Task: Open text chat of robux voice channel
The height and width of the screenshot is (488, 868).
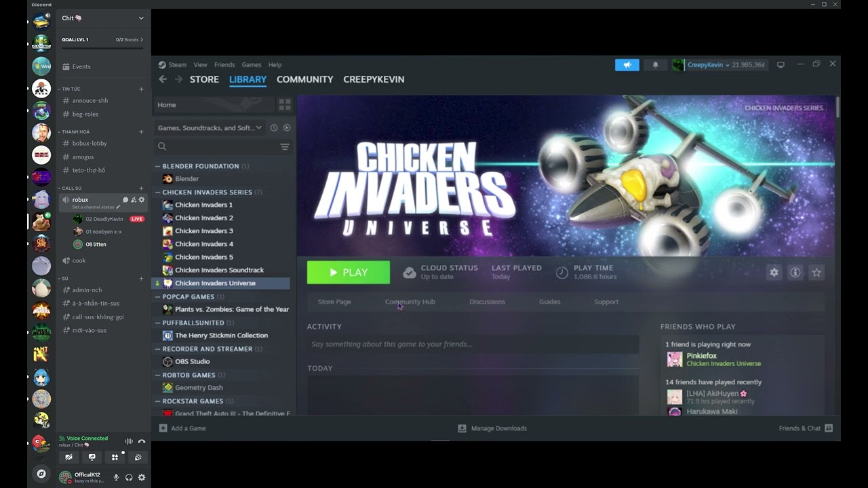Action: [125, 200]
